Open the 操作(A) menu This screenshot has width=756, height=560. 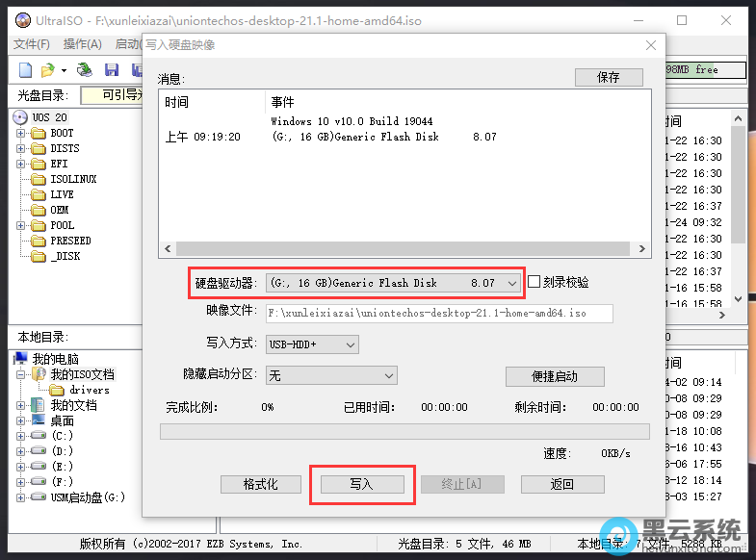(x=82, y=44)
